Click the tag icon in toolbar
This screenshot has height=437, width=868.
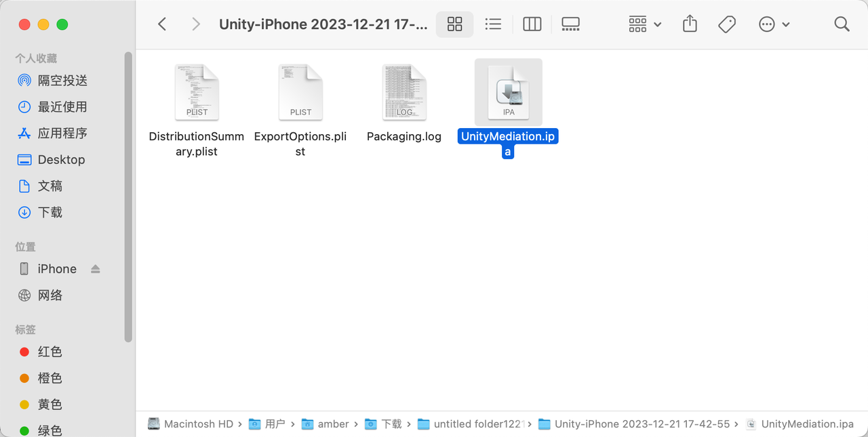(727, 24)
